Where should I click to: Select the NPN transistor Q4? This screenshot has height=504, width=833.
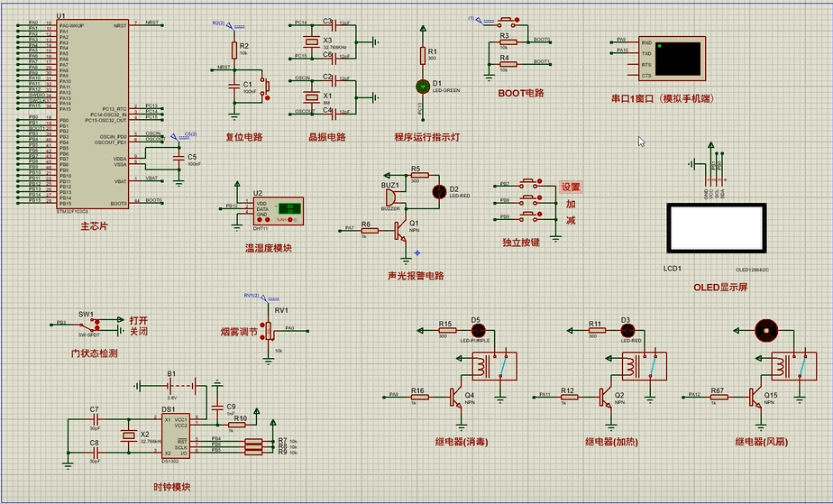(457, 395)
